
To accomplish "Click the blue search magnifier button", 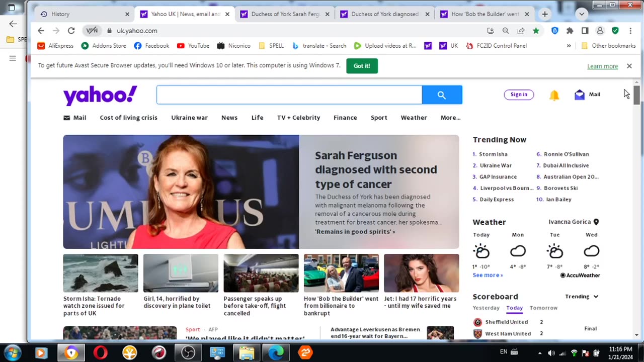I will pyautogui.click(x=442, y=95).
